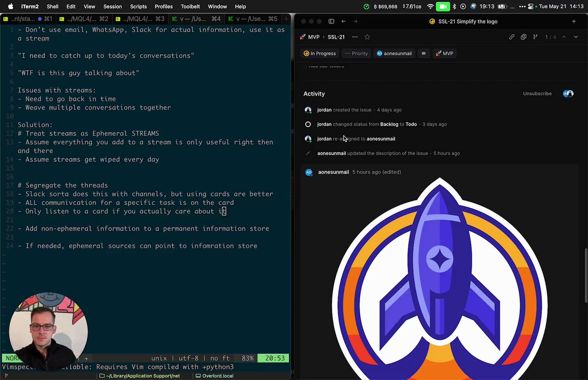Click the webcam video bubble overlay

coord(48,332)
